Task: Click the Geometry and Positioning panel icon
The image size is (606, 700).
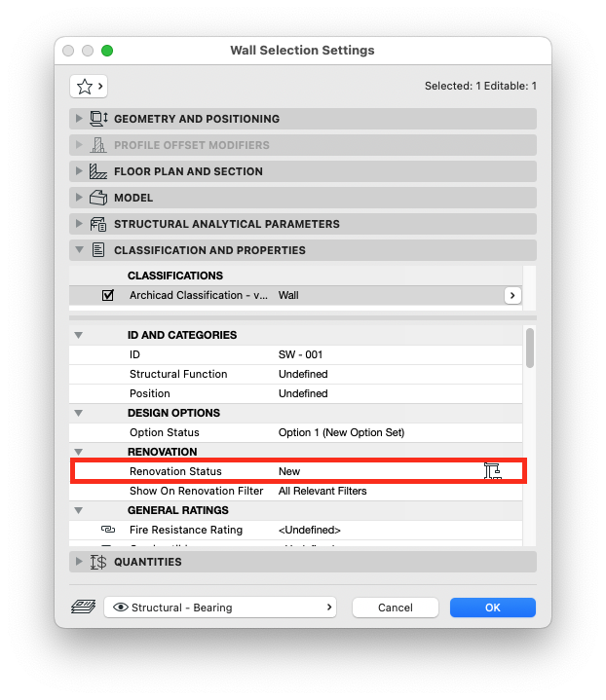Action: point(98,119)
